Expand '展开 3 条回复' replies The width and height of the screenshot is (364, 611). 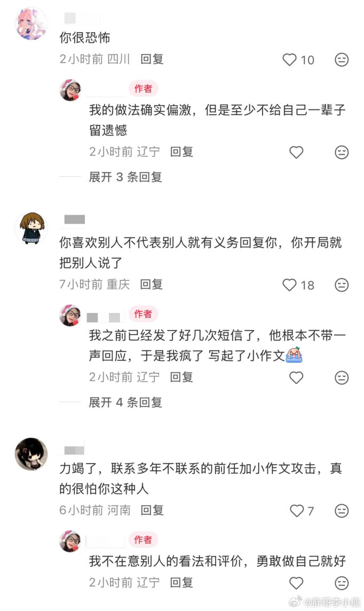point(125,177)
